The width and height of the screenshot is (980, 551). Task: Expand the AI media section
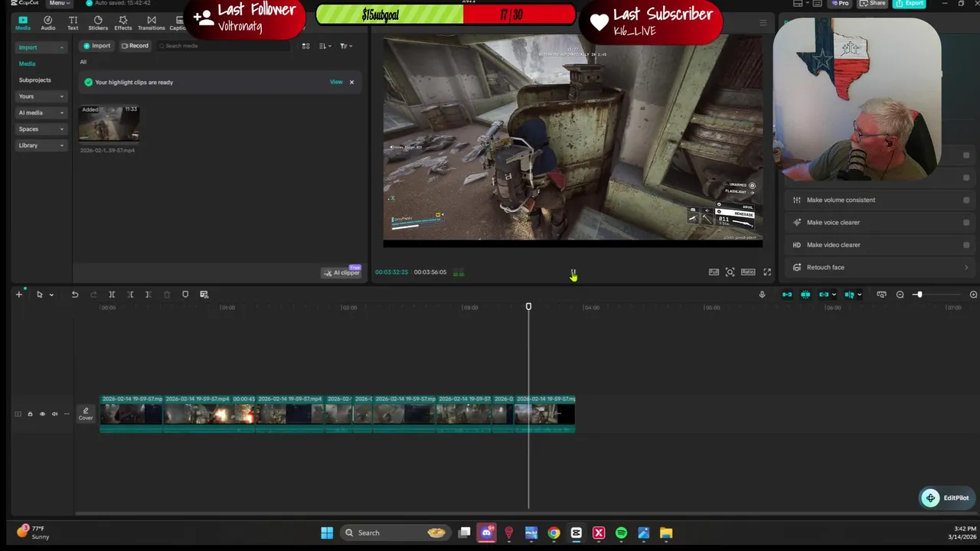41,112
